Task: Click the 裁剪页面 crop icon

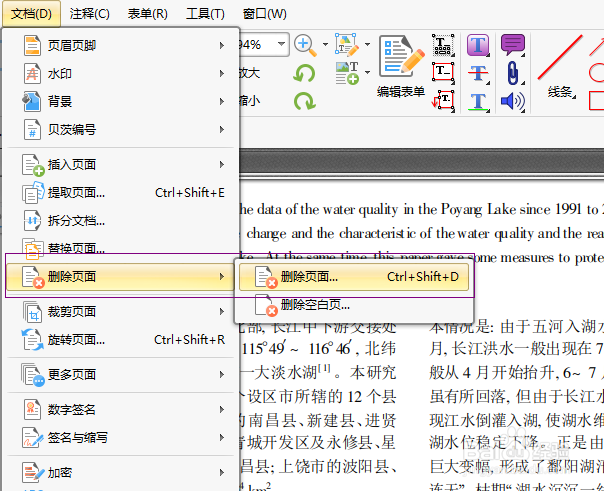Action: [32, 312]
